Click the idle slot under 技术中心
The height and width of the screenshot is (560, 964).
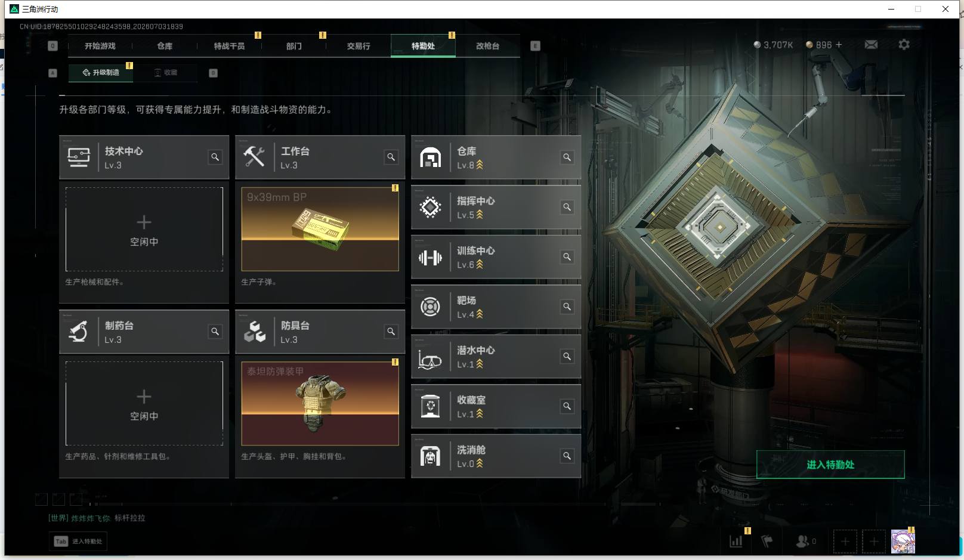[144, 230]
